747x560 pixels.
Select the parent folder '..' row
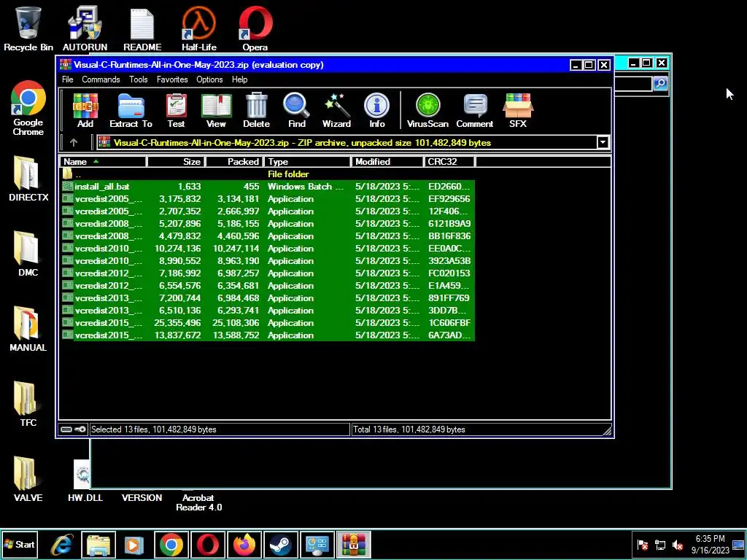[x=267, y=174]
